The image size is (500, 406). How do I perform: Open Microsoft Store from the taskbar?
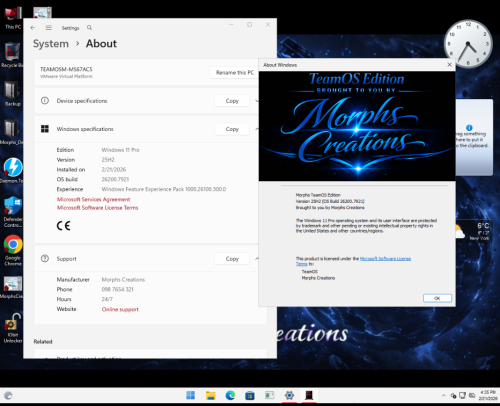tap(250, 395)
